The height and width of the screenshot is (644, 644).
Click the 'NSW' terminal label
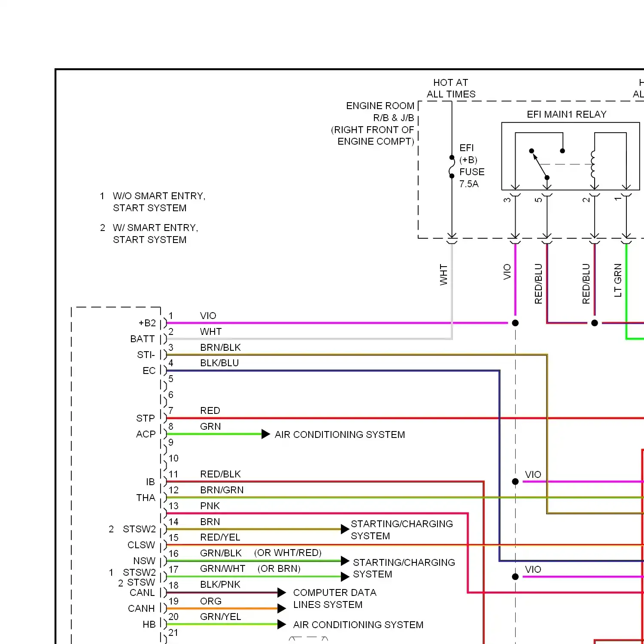point(144,561)
